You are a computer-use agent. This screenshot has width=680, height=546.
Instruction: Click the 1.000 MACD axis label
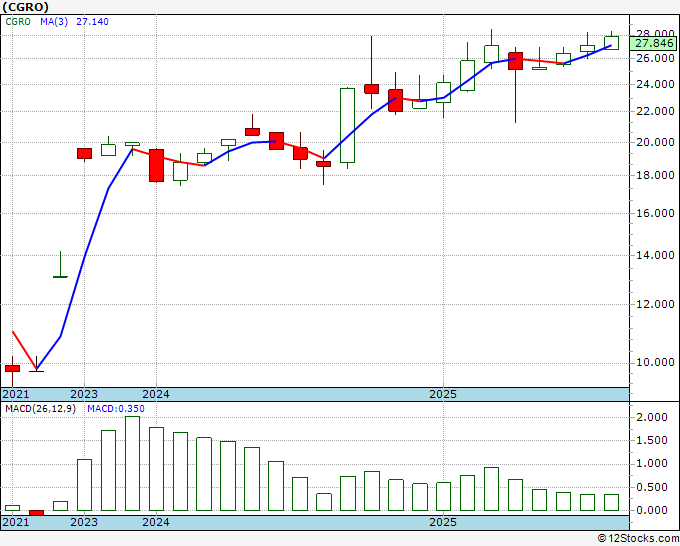(652, 464)
